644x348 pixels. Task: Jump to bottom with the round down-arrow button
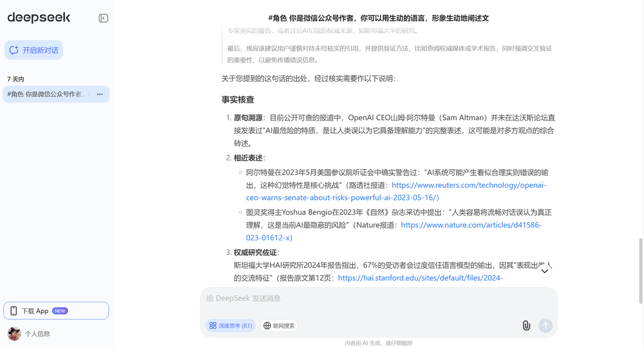[544, 271]
